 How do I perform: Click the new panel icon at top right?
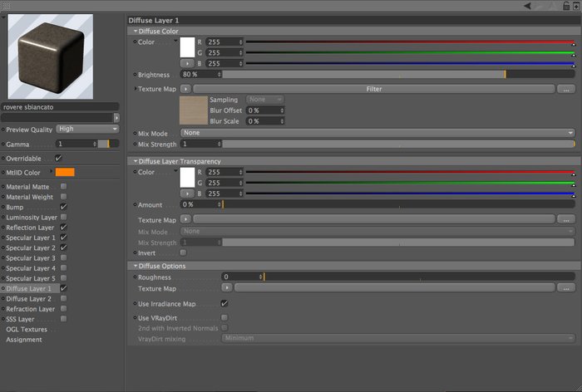pyautogui.click(x=575, y=6)
